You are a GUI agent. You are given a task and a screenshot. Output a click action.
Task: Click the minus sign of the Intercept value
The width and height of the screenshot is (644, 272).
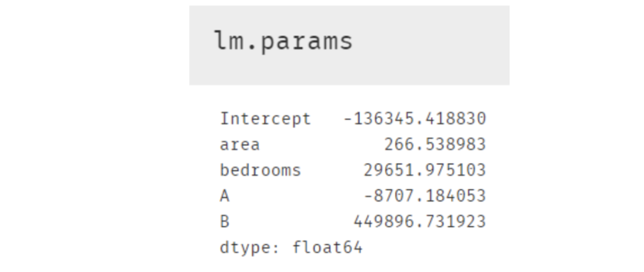(x=348, y=119)
